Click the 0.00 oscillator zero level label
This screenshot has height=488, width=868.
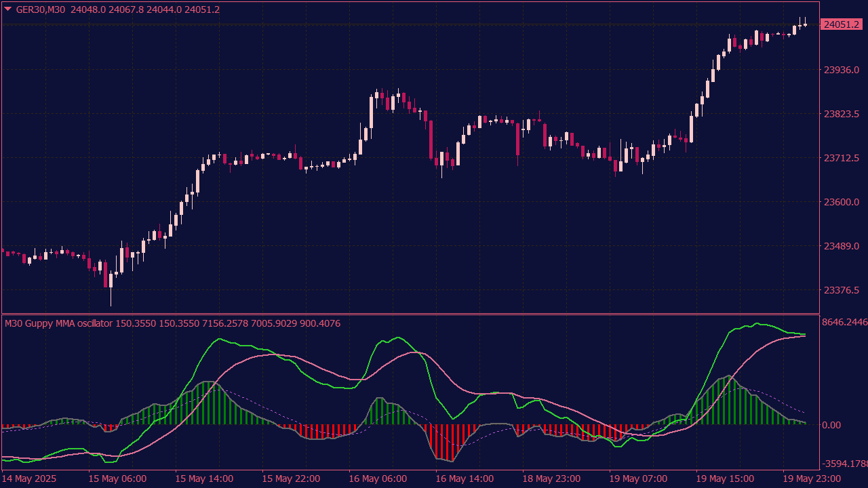(x=831, y=425)
